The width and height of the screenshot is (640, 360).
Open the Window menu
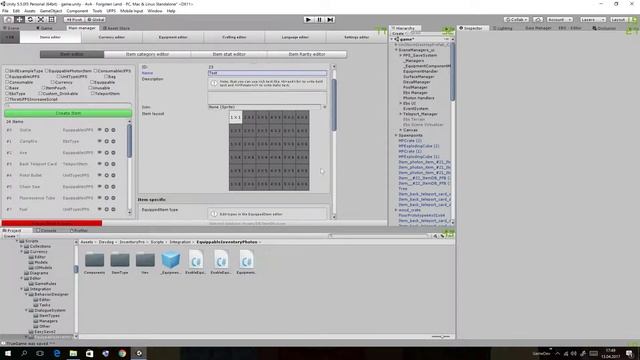tap(155, 11)
